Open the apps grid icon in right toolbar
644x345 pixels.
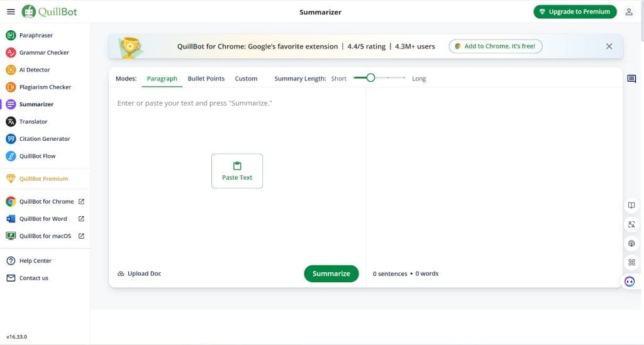coord(631,262)
